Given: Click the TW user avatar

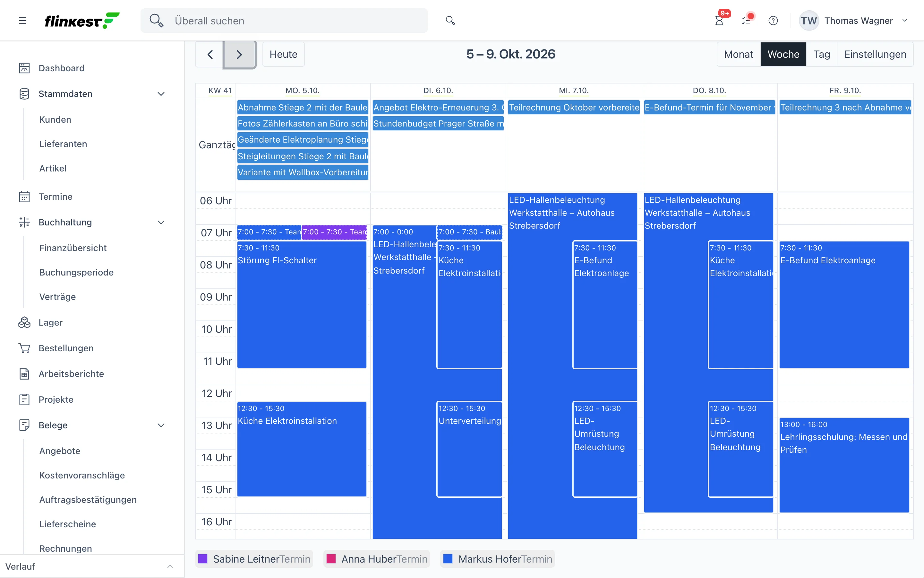Looking at the screenshot, I should [x=809, y=21].
